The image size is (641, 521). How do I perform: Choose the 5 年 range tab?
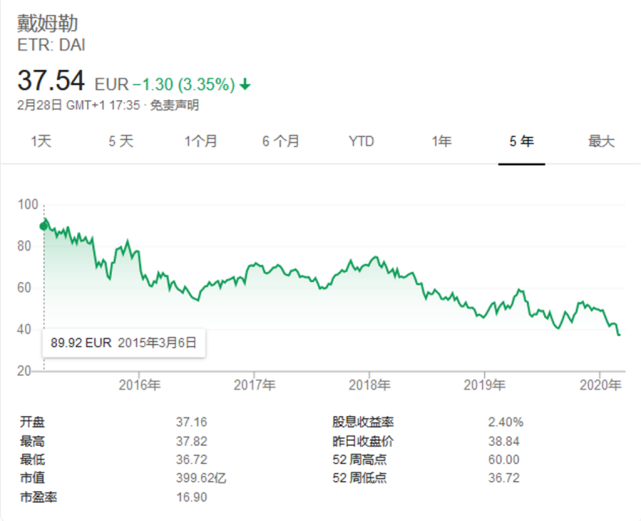(522, 141)
